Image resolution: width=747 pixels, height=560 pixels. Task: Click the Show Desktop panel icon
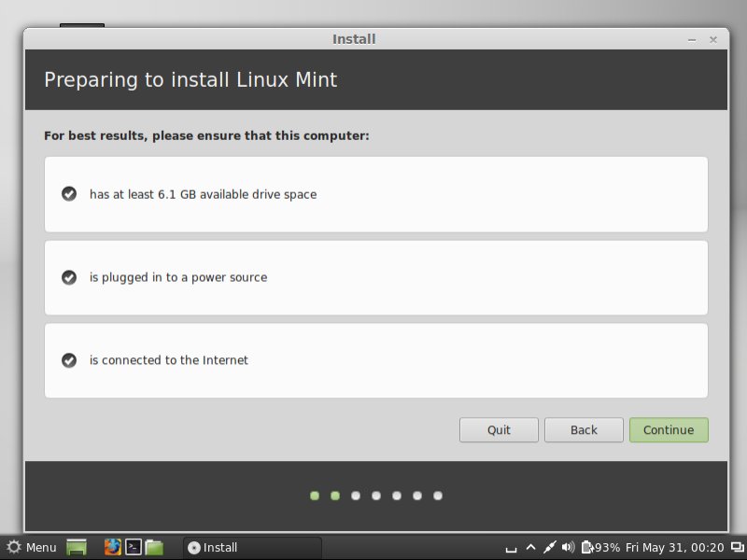[x=77, y=547]
